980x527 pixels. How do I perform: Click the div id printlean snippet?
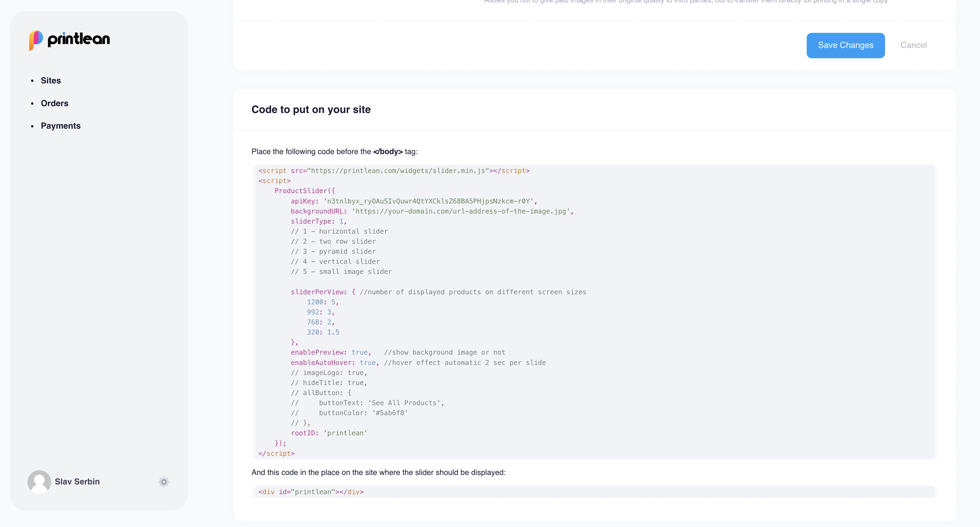(311, 492)
